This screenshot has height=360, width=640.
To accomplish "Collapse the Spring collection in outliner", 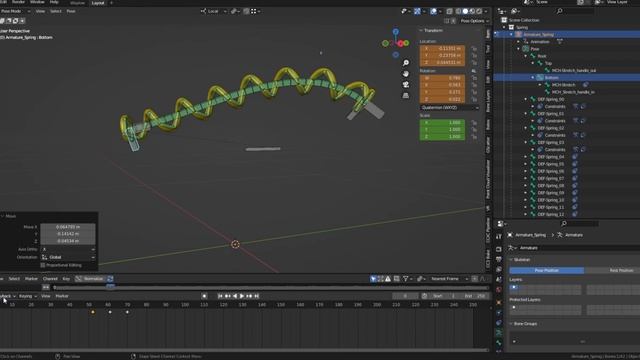I will tap(504, 27).
